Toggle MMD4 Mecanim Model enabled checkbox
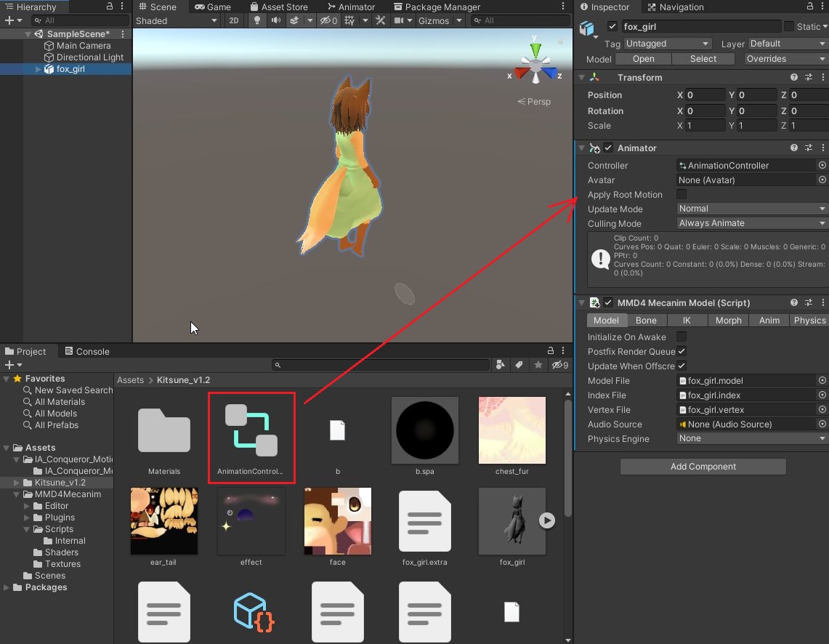The height and width of the screenshot is (644, 829). coord(608,302)
